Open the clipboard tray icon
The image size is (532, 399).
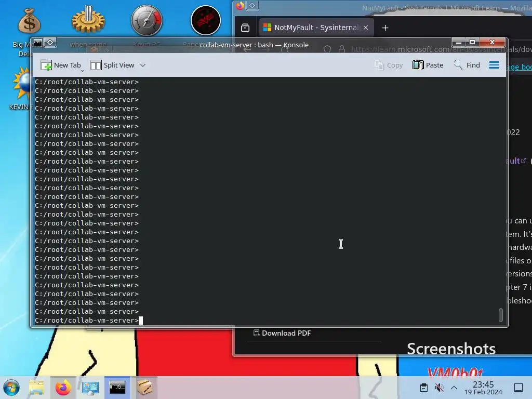424,388
